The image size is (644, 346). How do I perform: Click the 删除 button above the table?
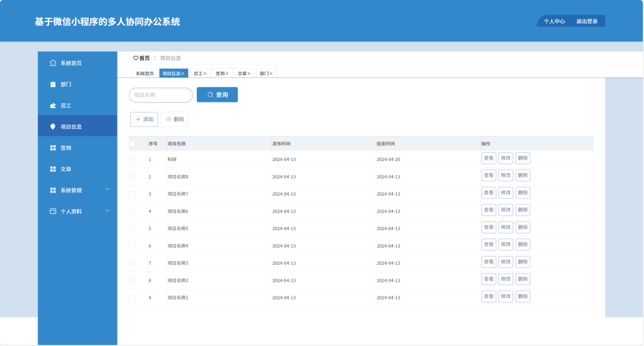click(175, 119)
